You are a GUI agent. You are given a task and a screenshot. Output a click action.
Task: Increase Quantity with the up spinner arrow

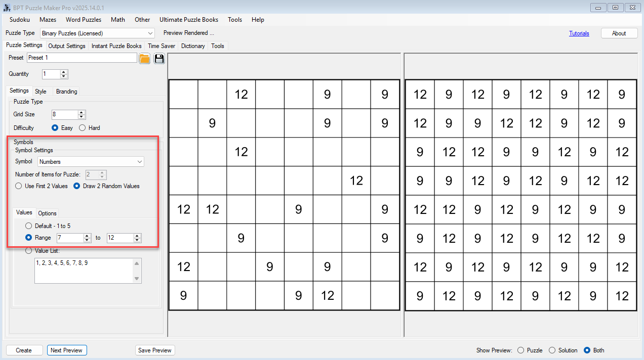(x=64, y=72)
